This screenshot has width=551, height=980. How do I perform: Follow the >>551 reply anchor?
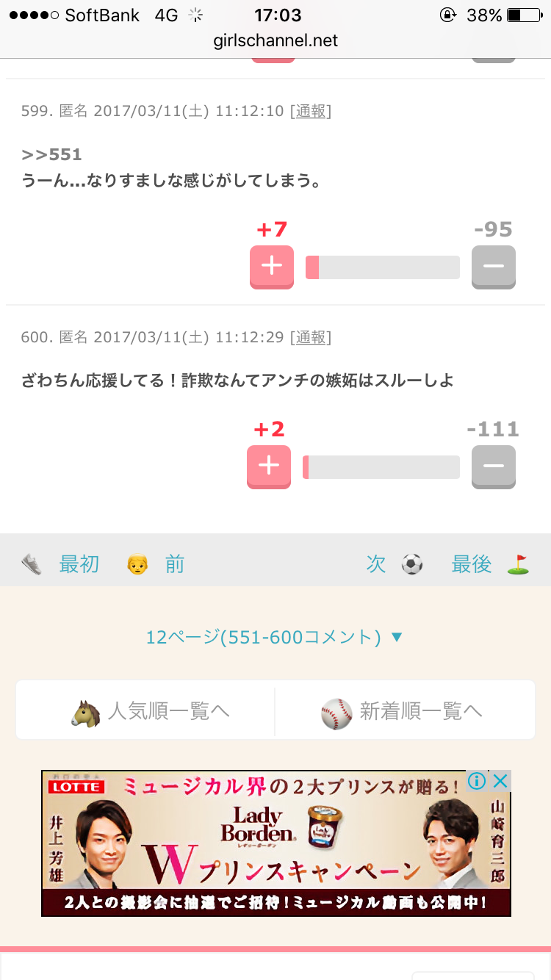51,154
